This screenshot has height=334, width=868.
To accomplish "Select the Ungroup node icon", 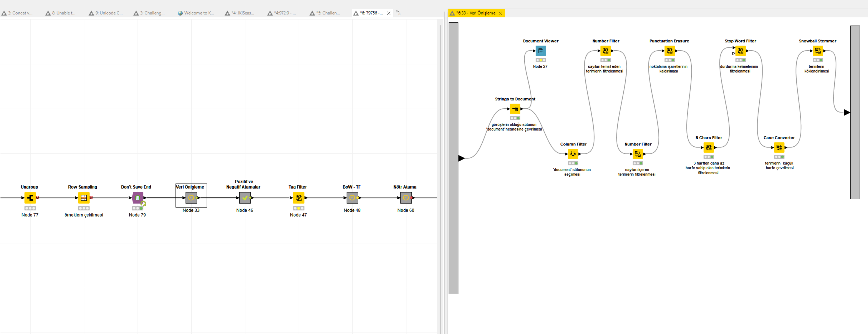I will click(x=30, y=198).
